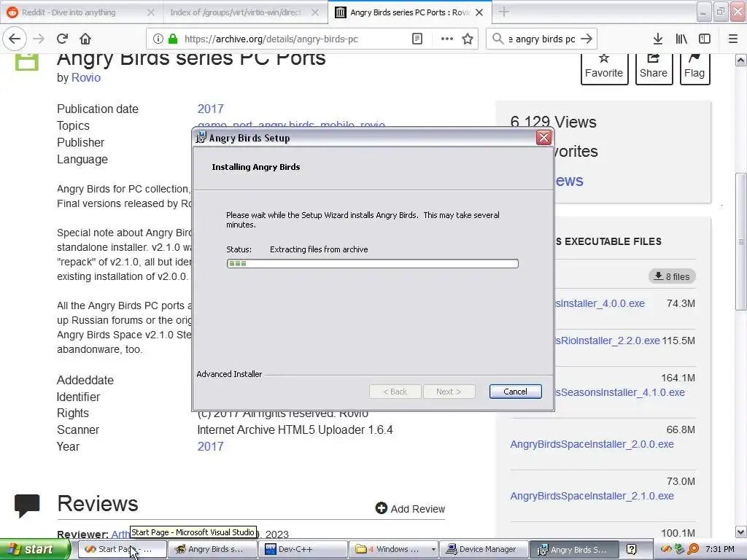Screen dimensions: 747x560
Task: Flag this archive item
Action: coord(694,68)
